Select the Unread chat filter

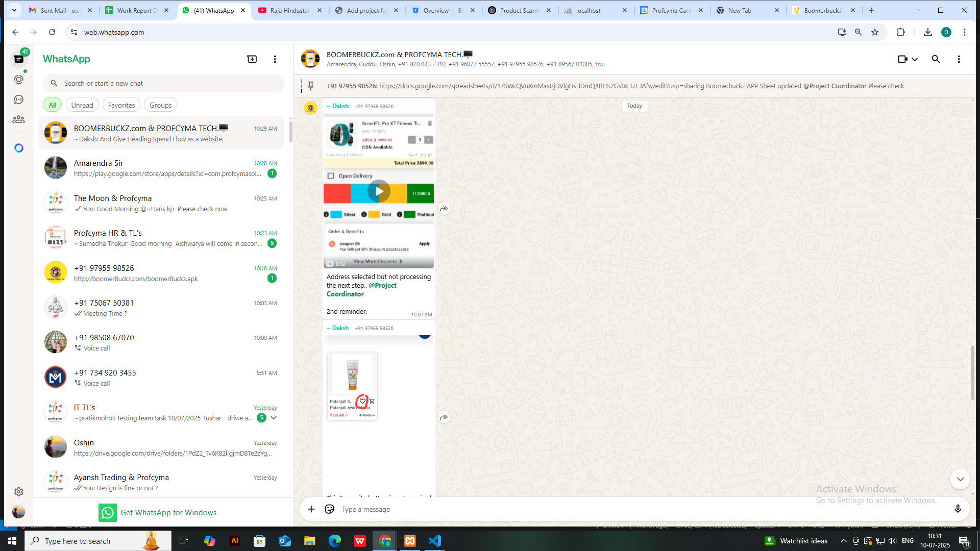pyautogui.click(x=82, y=105)
